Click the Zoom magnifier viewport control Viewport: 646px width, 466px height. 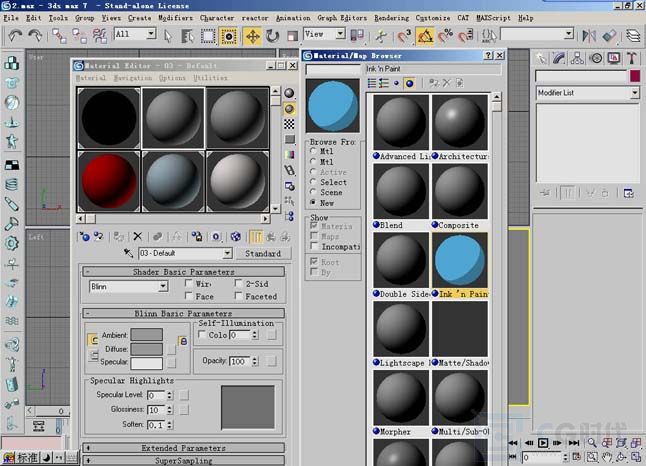592,443
